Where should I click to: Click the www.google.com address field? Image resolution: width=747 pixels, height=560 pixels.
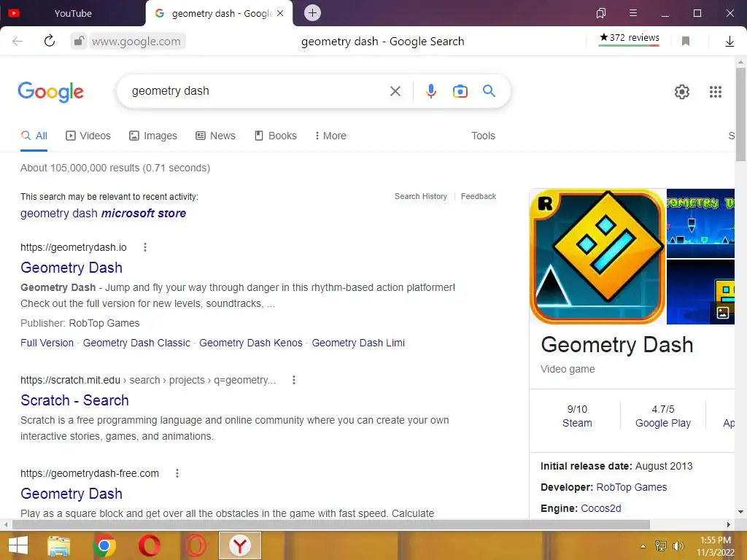(x=136, y=42)
